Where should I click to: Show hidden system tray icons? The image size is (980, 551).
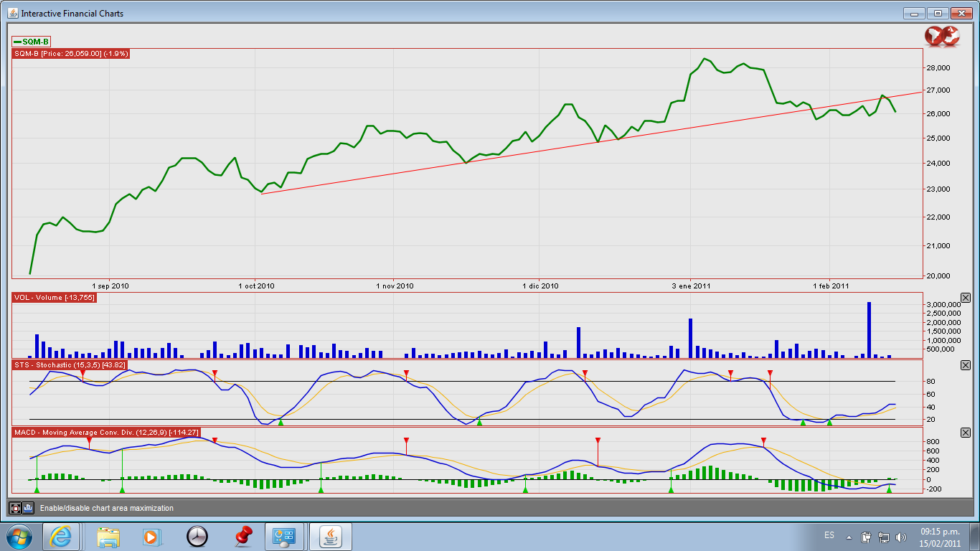(x=849, y=537)
